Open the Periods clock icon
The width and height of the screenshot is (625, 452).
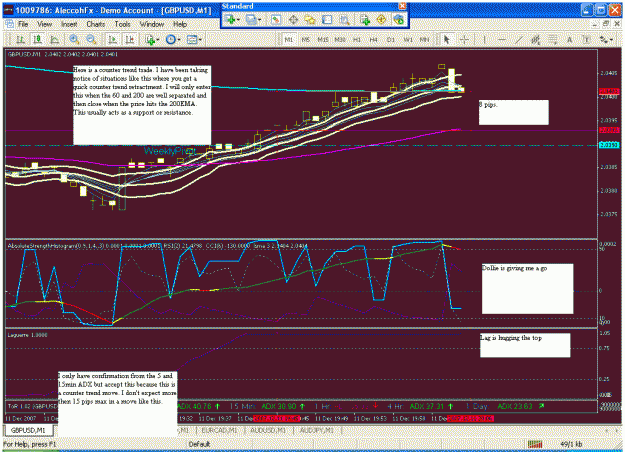coord(171,39)
